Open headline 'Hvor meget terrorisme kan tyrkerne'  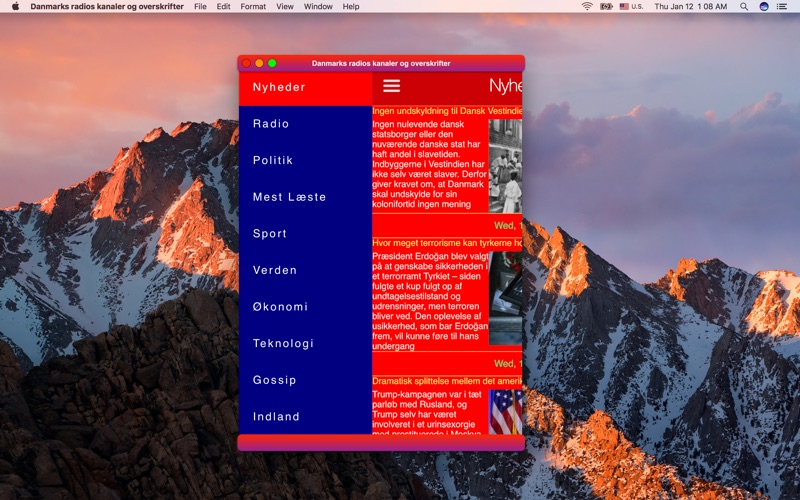click(447, 243)
